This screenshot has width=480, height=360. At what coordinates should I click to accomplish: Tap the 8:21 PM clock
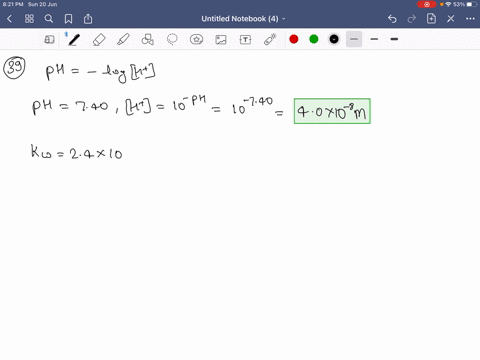[13, 4]
